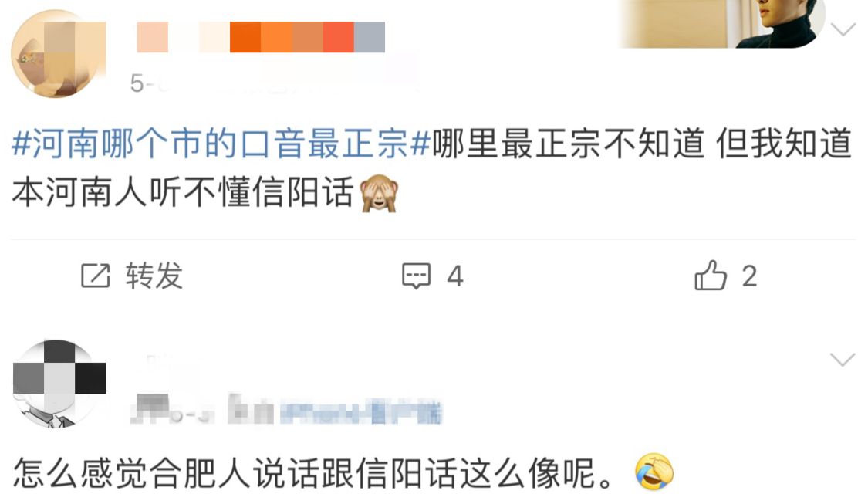
Task: Open the first poster's orange blurred username
Action: click(x=261, y=37)
